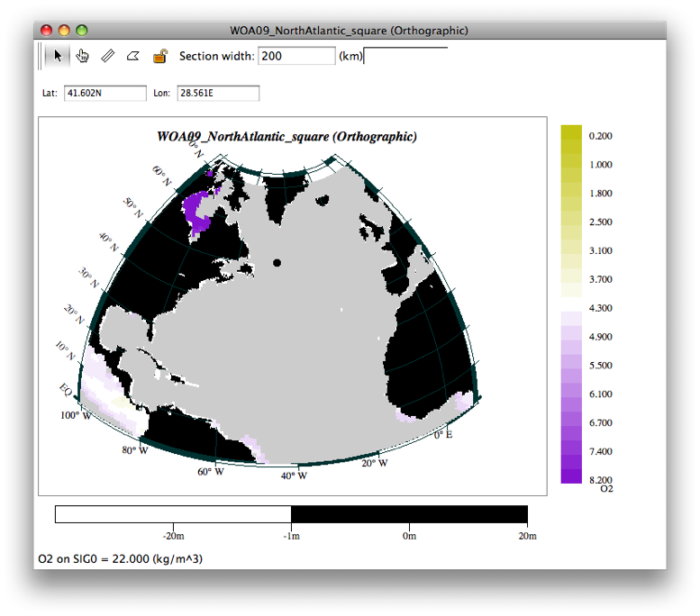Activate the hand pan tool
The width and height of the screenshot is (700, 616).
coord(83,56)
